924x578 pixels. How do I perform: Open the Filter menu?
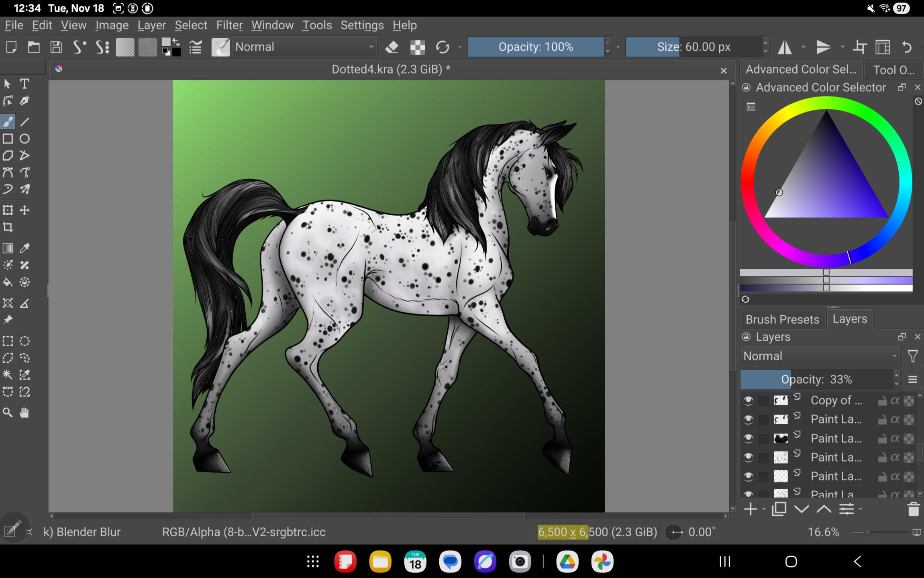pyautogui.click(x=229, y=25)
